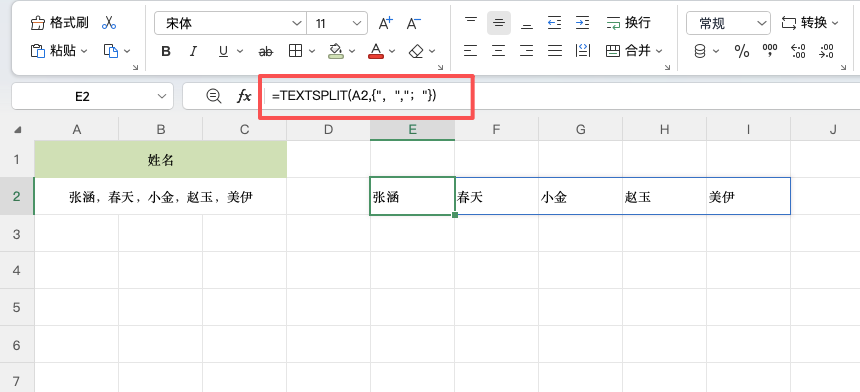Screen dimensions: 860x392
Task: Open the currency format options arrow
Action: [716, 52]
